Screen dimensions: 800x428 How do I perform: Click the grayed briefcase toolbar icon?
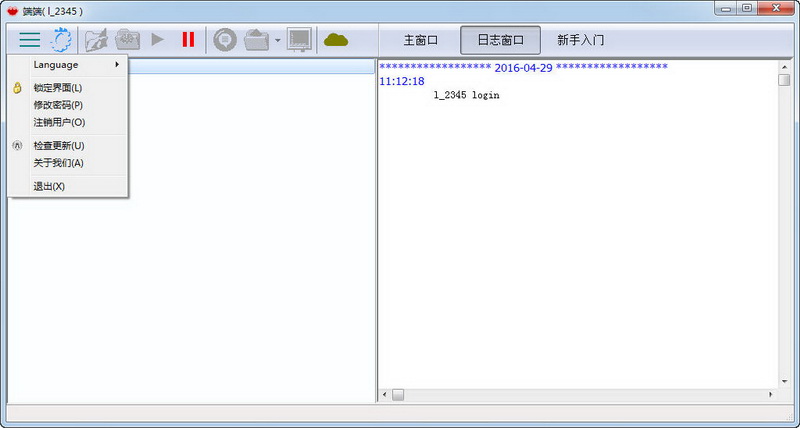(x=128, y=40)
